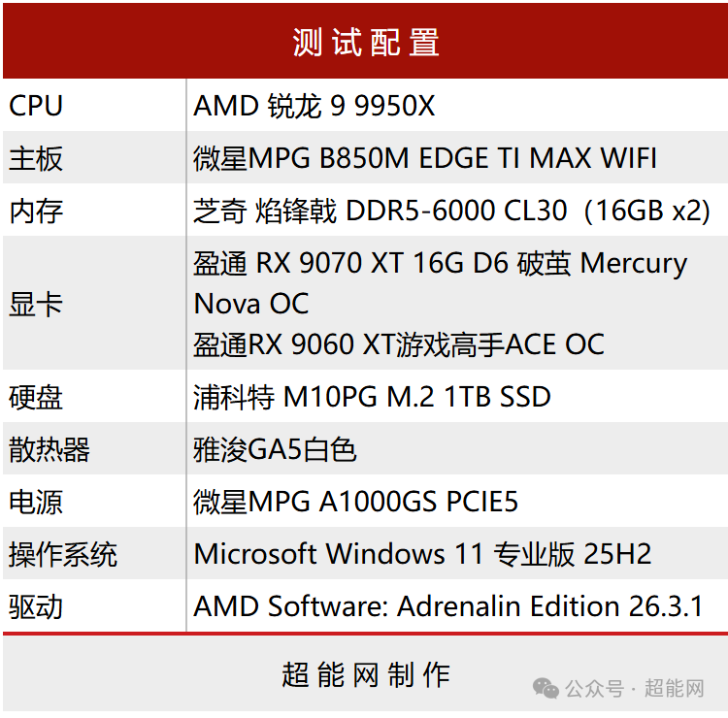Click the 雅浚GA5白色 cooler entry
Screen dimensions: 728x718
(x=276, y=449)
